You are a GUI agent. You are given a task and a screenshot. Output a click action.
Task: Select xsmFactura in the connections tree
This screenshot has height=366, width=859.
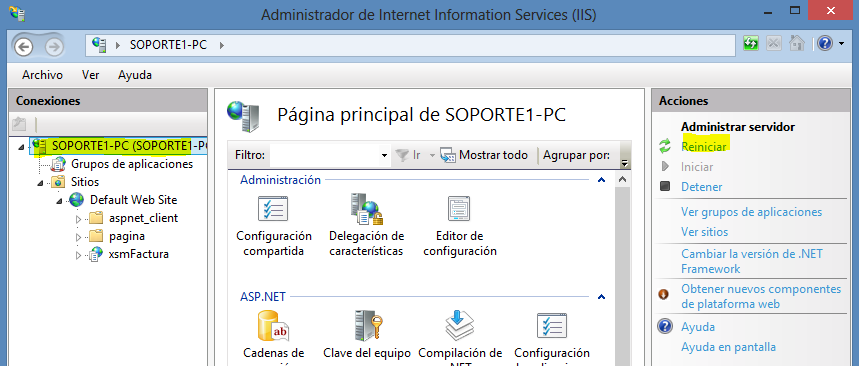[x=139, y=254]
